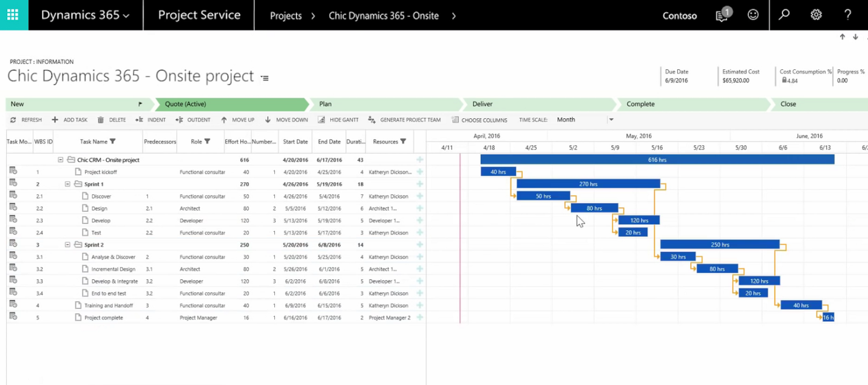Open the Time Scale Month dropdown

click(x=611, y=120)
